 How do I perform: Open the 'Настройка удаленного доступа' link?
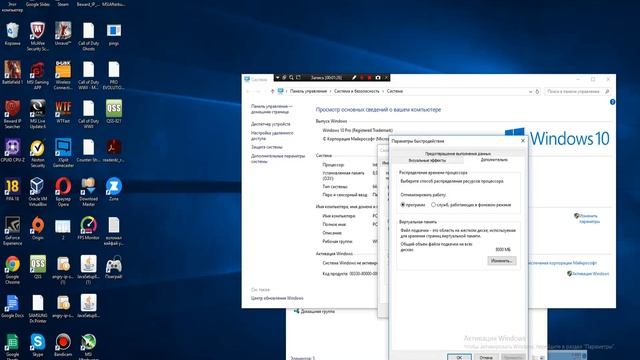point(272,136)
